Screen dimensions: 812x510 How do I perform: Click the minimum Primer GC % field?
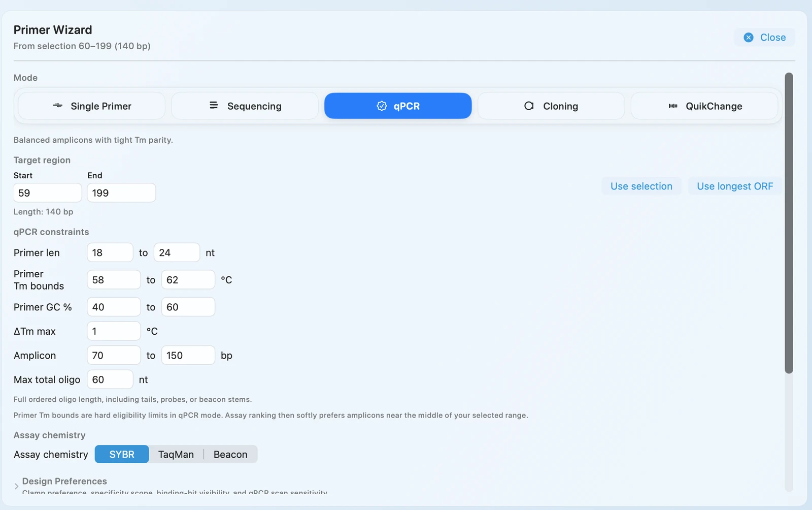114,307
